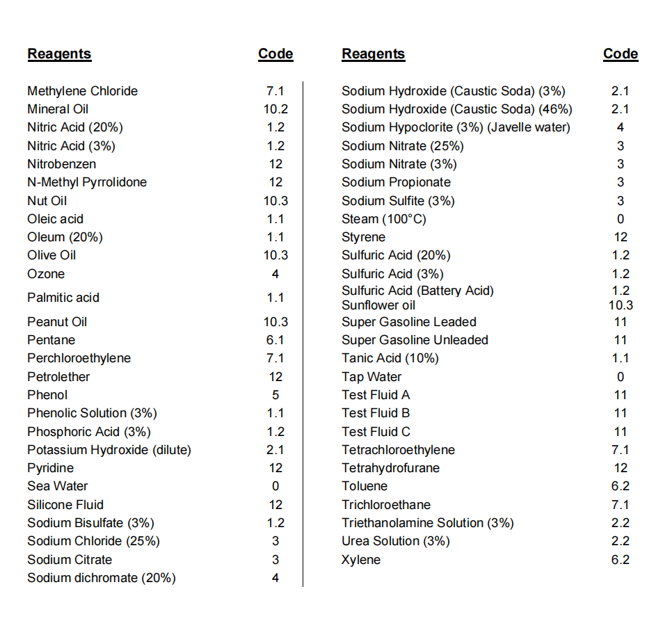Screen dimensions: 672x628
Task: Click Super Gasoline Unleaded entry
Action: 415,340
